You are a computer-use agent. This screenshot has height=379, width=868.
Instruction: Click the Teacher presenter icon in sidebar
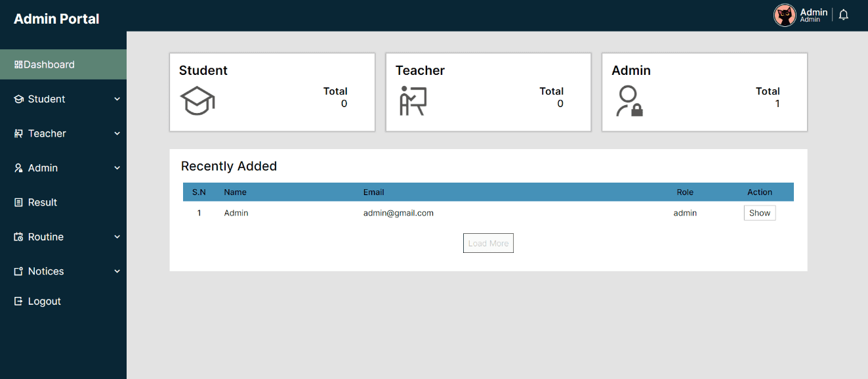pyautogui.click(x=18, y=133)
